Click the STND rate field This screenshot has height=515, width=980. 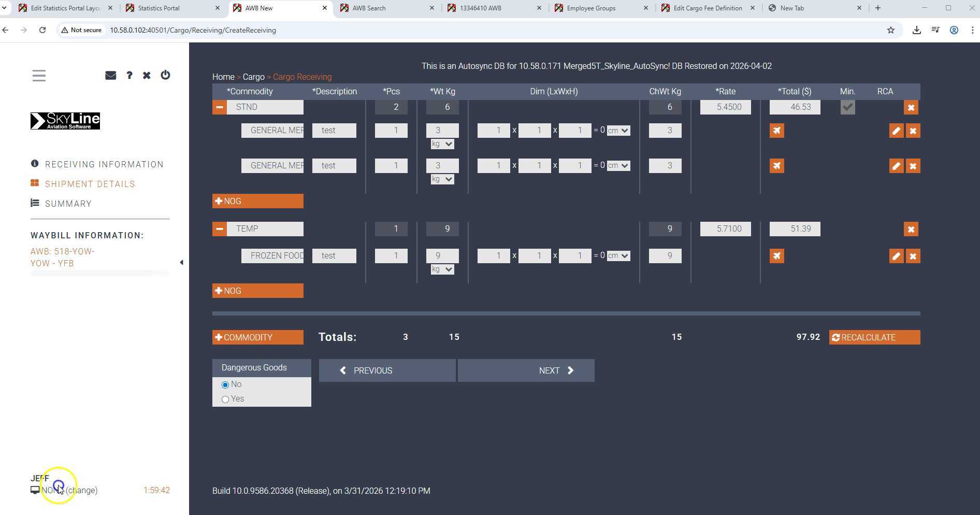pos(726,107)
